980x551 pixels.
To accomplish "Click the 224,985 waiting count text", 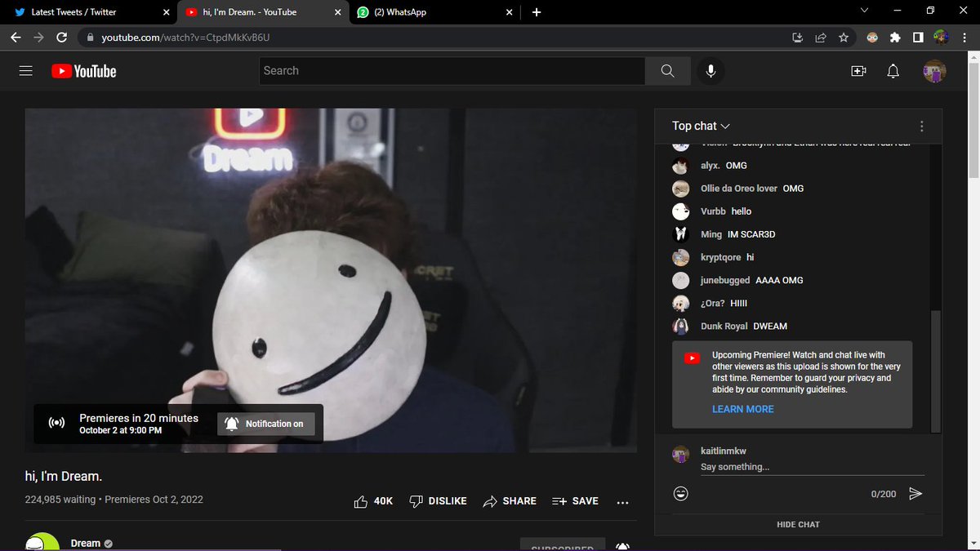I will [x=61, y=500].
